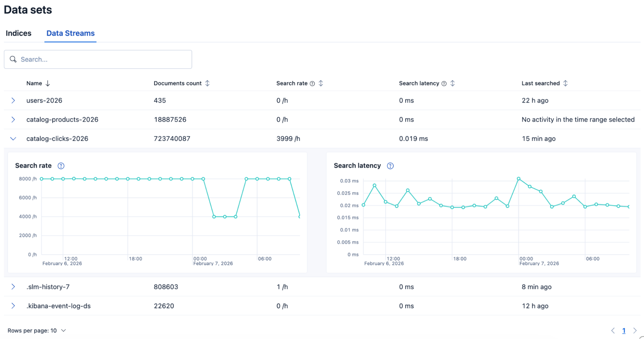Sort rows using the Search latency sort icon

[x=453, y=83]
